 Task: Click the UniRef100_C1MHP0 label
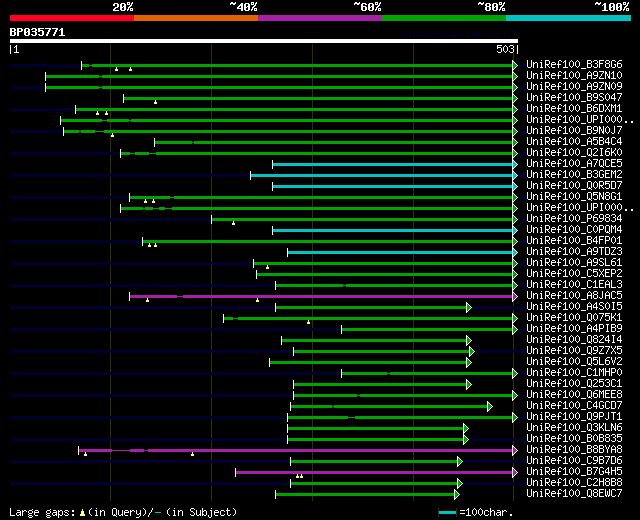(x=574, y=373)
